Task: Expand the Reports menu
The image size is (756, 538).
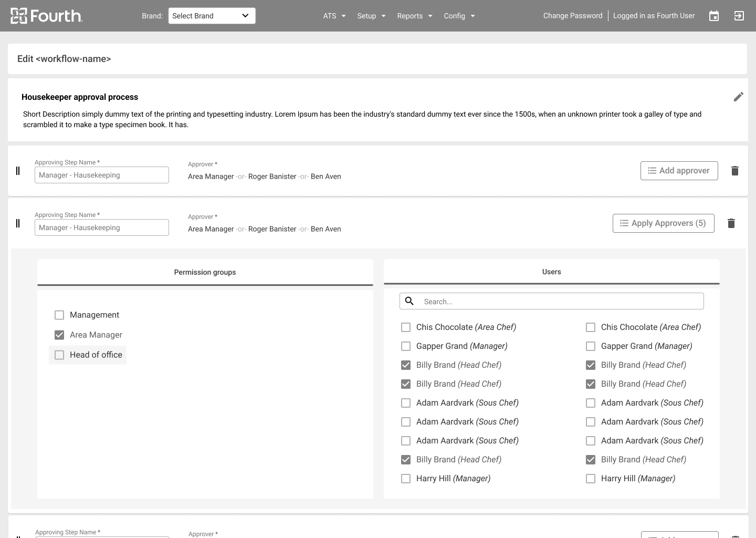Action: (414, 16)
